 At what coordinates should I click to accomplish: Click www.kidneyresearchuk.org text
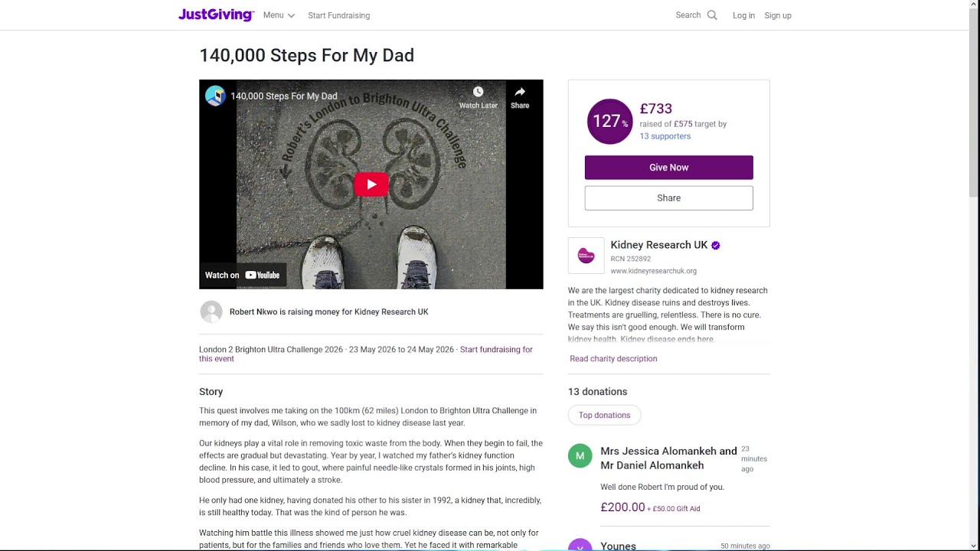(x=654, y=271)
